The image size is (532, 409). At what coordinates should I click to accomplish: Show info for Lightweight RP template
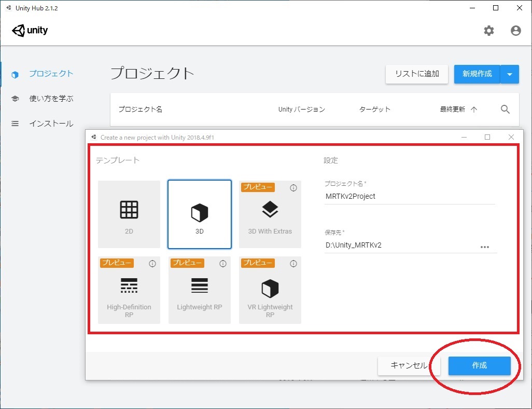[223, 264]
